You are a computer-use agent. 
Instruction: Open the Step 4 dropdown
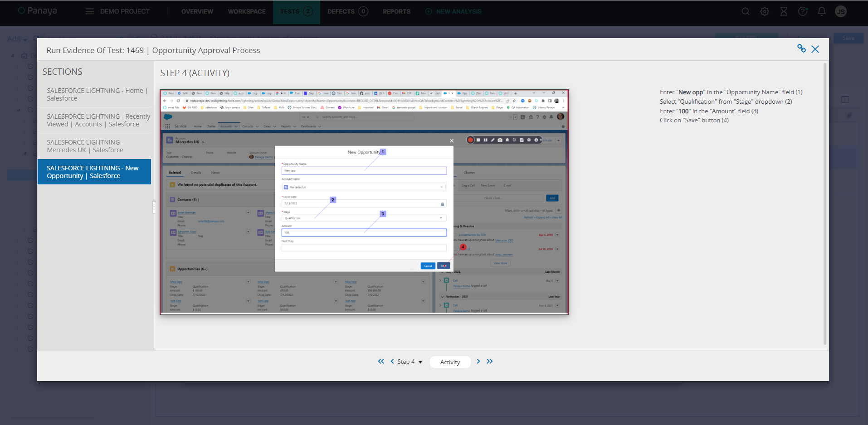click(x=410, y=362)
